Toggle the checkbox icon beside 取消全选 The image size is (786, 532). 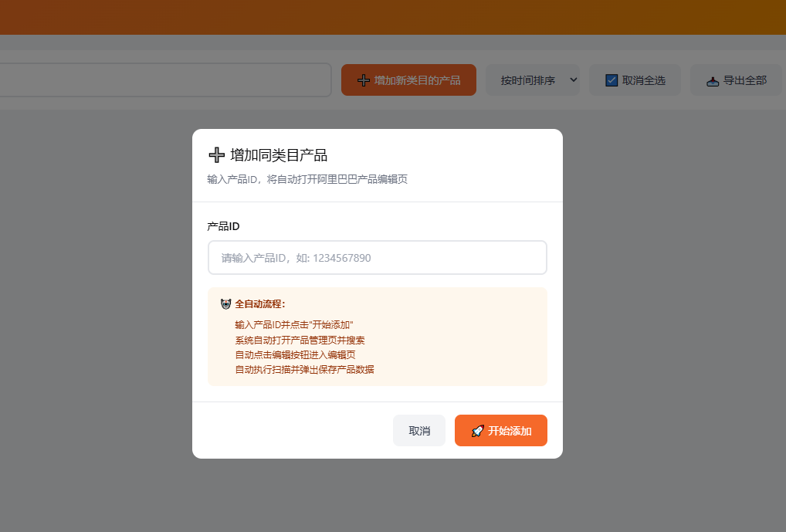[x=612, y=80]
